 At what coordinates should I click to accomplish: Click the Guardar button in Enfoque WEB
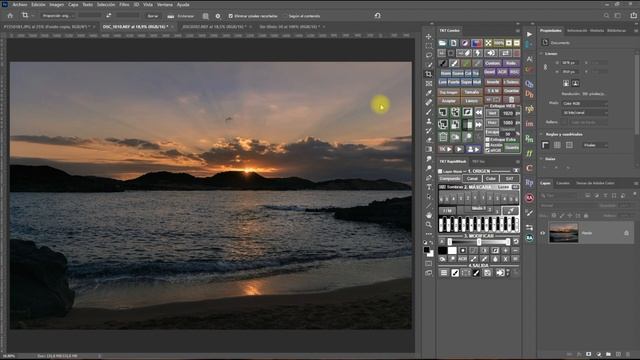click(x=512, y=148)
